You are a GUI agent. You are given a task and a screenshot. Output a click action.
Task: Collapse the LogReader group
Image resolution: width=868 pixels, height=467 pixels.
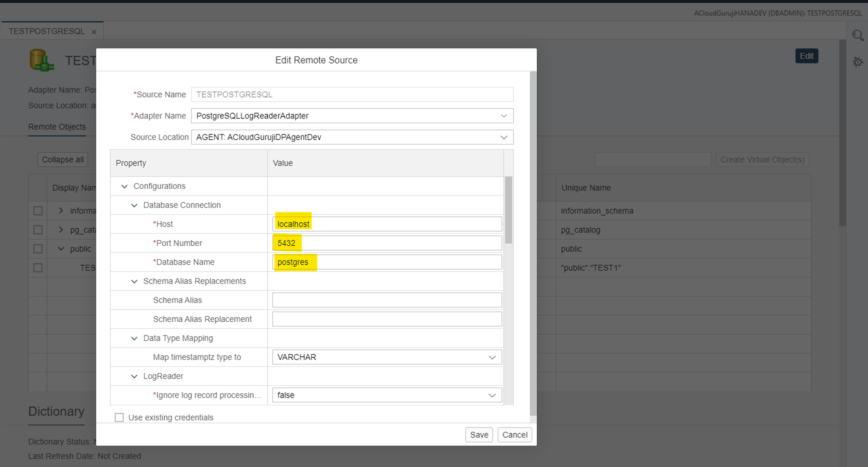(x=134, y=376)
